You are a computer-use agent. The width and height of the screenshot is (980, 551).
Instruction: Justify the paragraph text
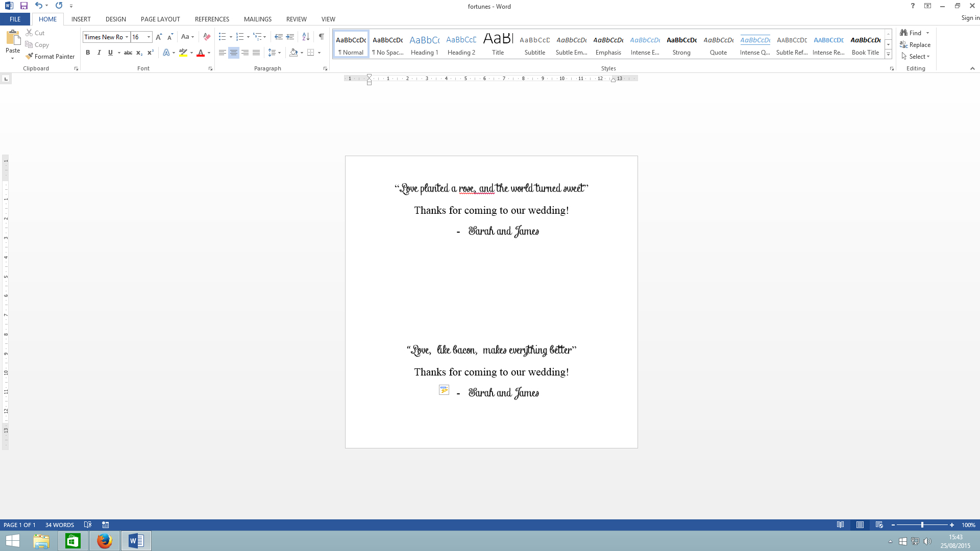(x=256, y=53)
